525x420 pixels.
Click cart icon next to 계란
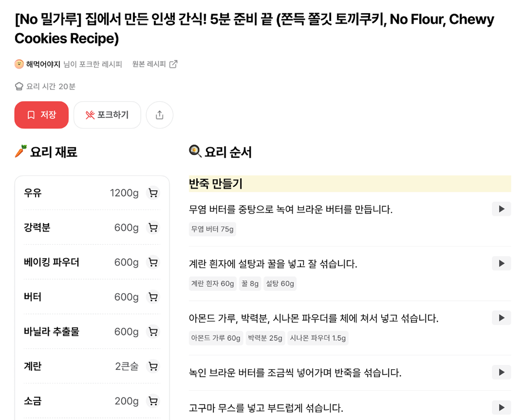[153, 366]
